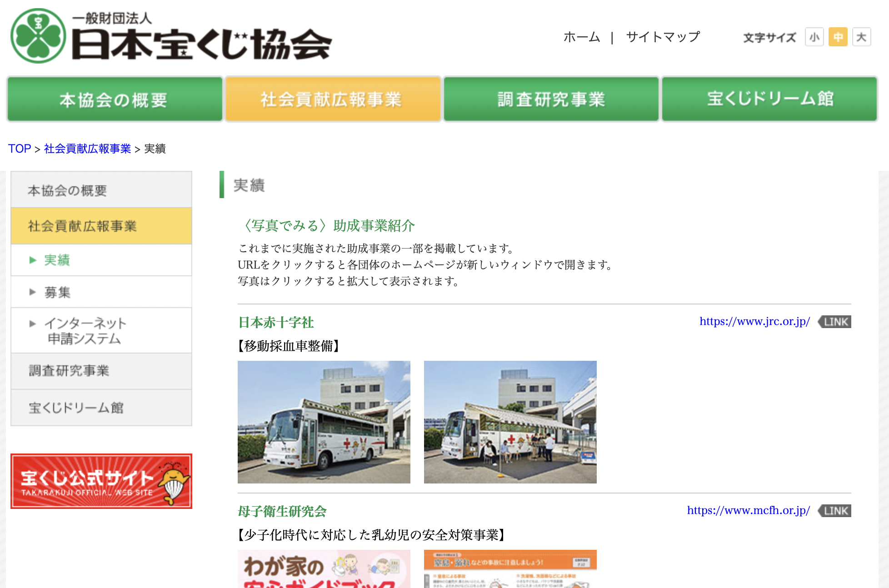Click the 日本宝くじ協会 clover logo
The width and height of the screenshot is (889, 588).
[x=38, y=36]
